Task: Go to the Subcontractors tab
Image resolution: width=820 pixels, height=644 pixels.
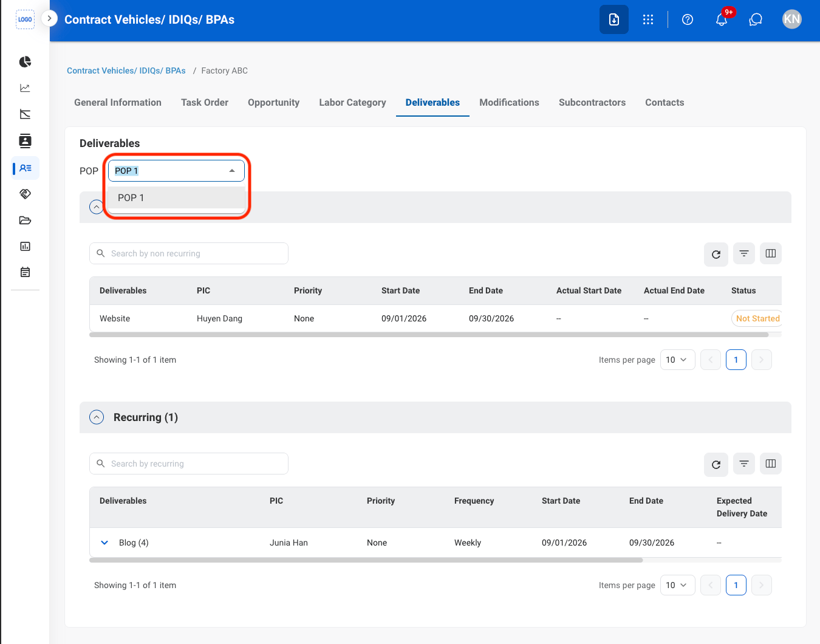Action: [x=592, y=103]
